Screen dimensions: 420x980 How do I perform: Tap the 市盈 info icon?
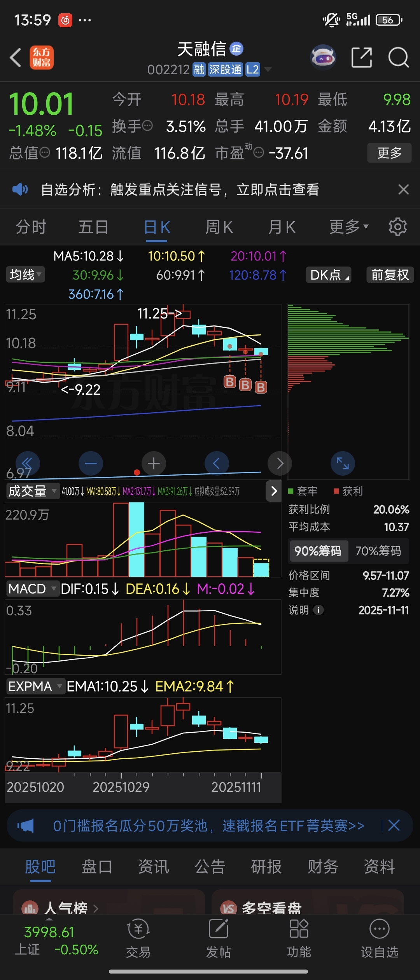point(259,152)
